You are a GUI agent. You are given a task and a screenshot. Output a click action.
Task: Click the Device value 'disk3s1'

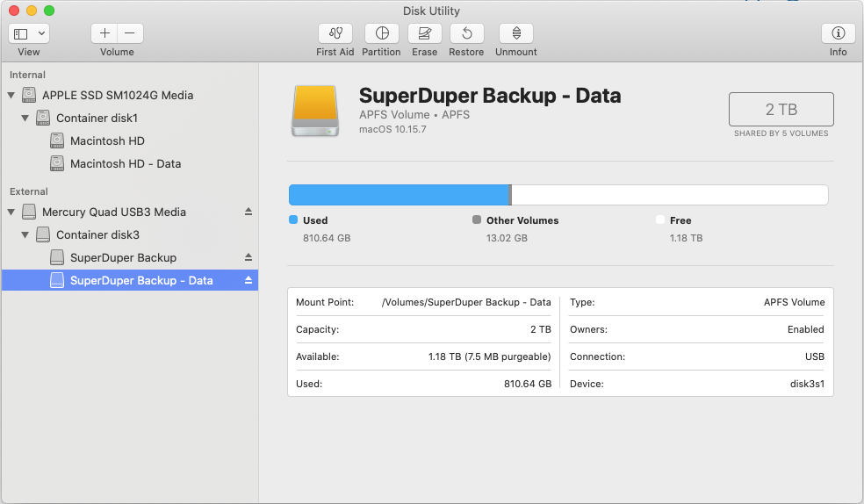(x=807, y=384)
